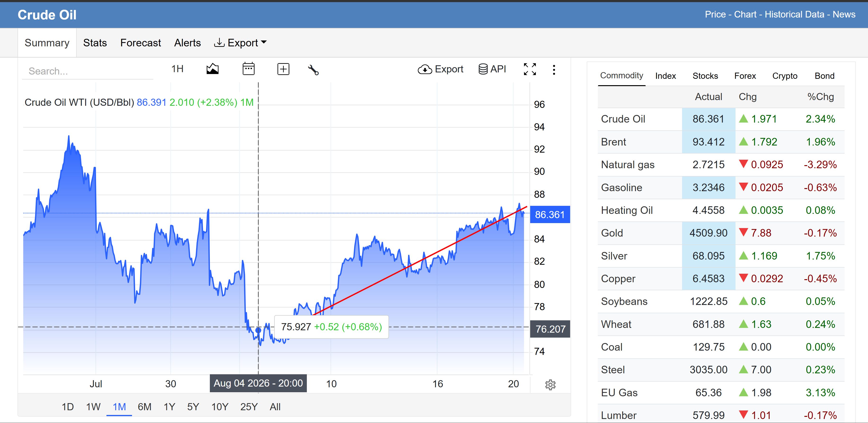Viewport: 868px width, 423px height.
Task: Click the chart Search input field
Action: pyautogui.click(x=88, y=71)
